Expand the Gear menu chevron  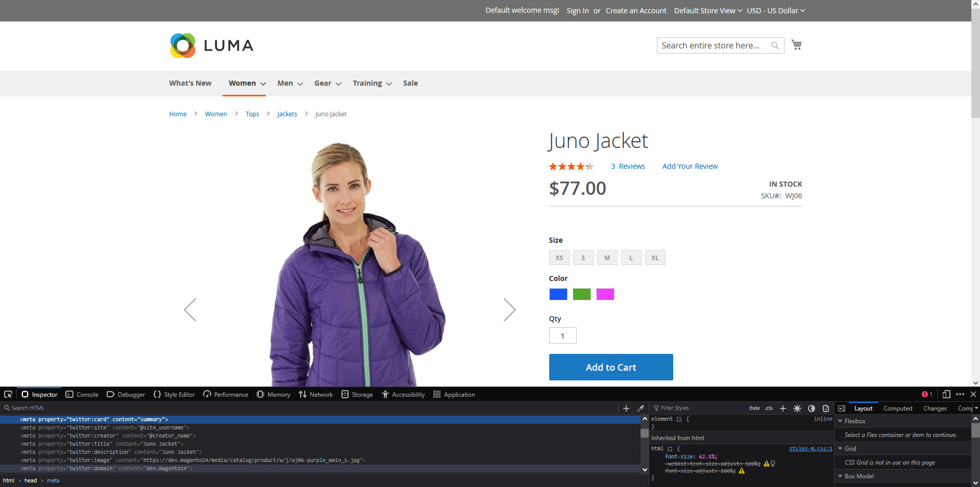pyautogui.click(x=338, y=84)
